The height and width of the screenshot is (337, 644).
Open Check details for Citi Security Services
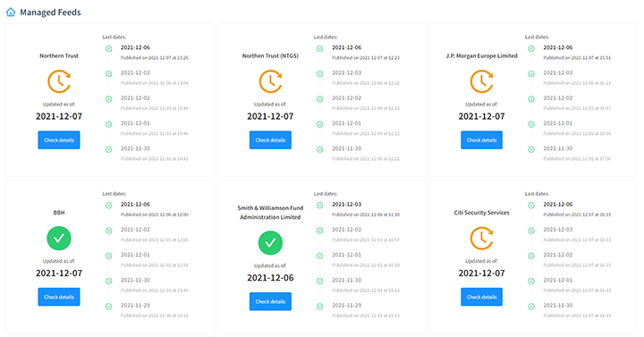(481, 297)
